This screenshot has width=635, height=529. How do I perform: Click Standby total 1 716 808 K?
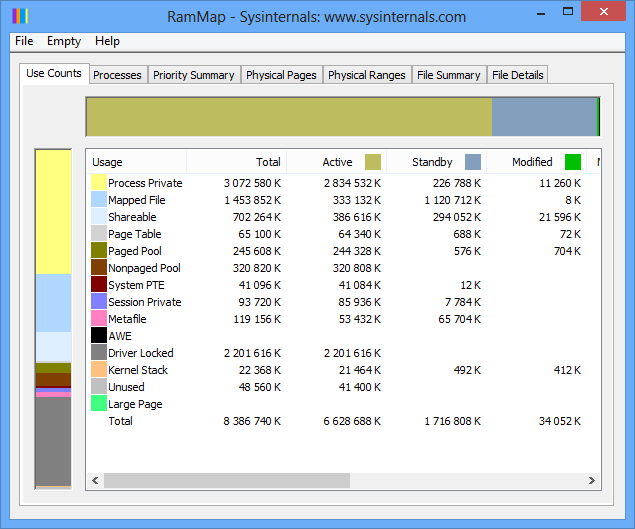tap(452, 421)
